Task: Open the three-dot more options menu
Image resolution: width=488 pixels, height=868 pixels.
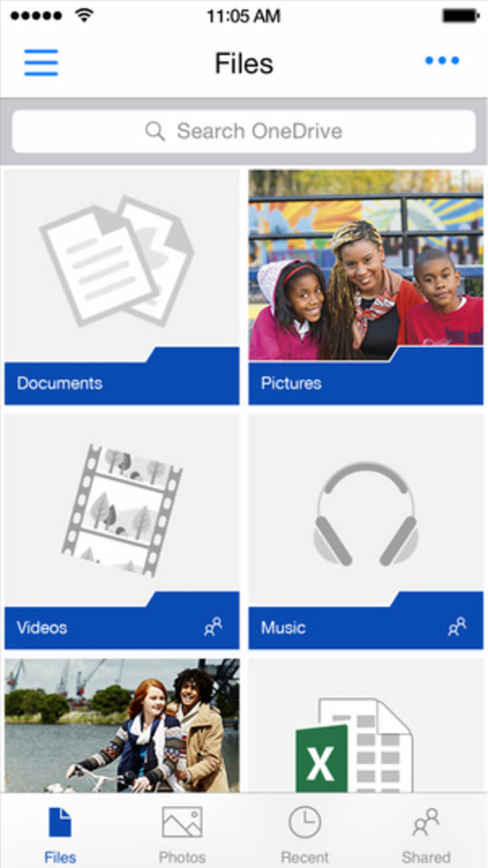Action: (442, 60)
